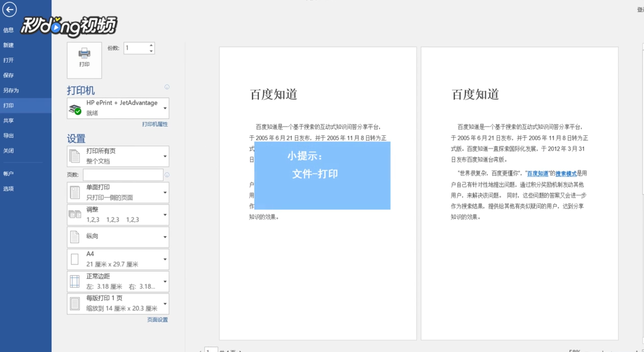Open the 页面设置 link
The height and width of the screenshot is (352, 644).
(157, 320)
